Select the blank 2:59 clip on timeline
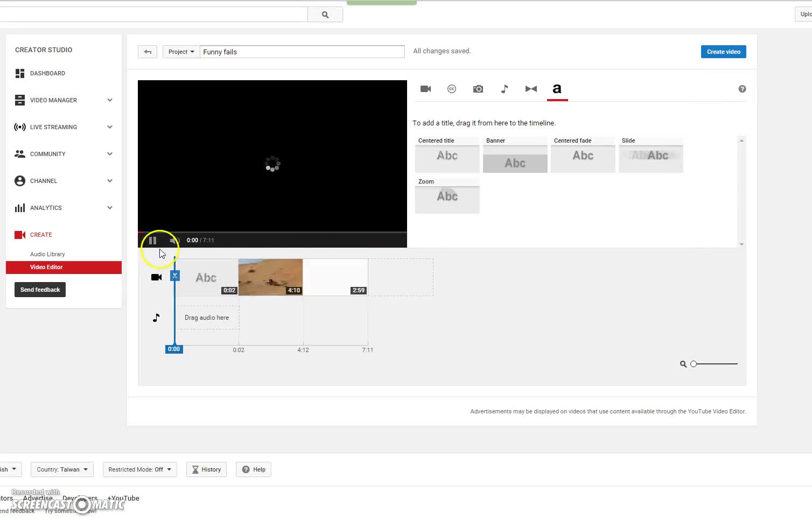The height and width of the screenshot is (520, 812). [335, 277]
